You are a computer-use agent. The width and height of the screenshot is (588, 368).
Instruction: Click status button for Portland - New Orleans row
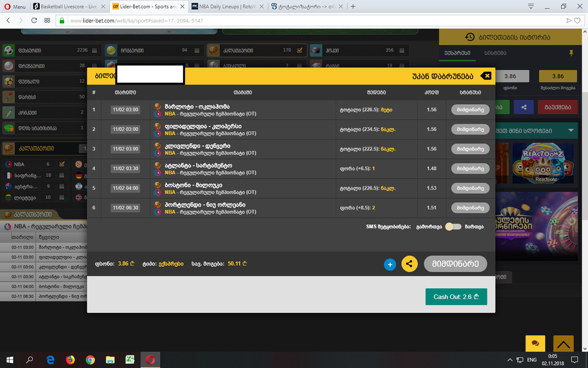click(470, 208)
